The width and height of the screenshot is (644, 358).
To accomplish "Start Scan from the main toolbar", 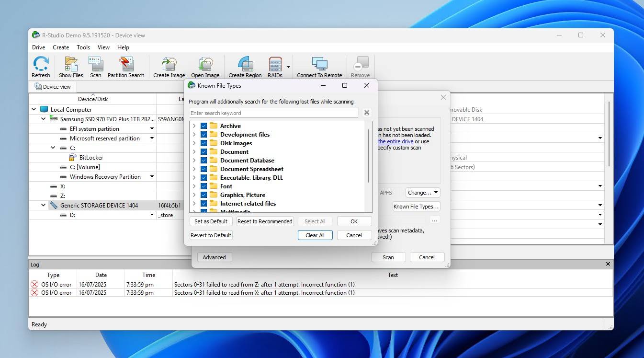I will [96, 64].
